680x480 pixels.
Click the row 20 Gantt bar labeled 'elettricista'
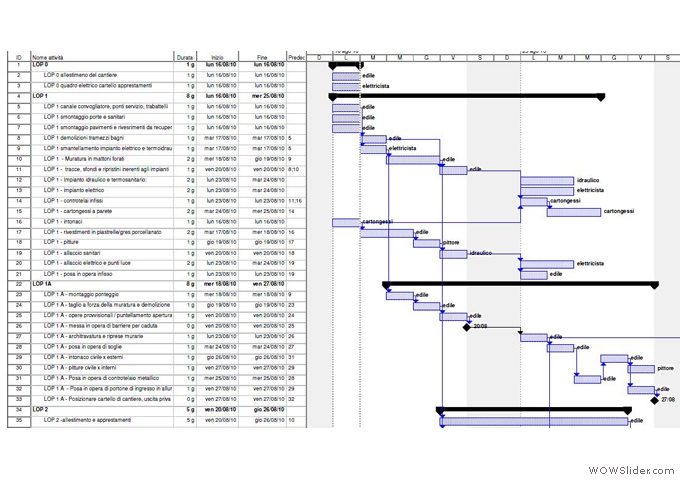point(547,264)
